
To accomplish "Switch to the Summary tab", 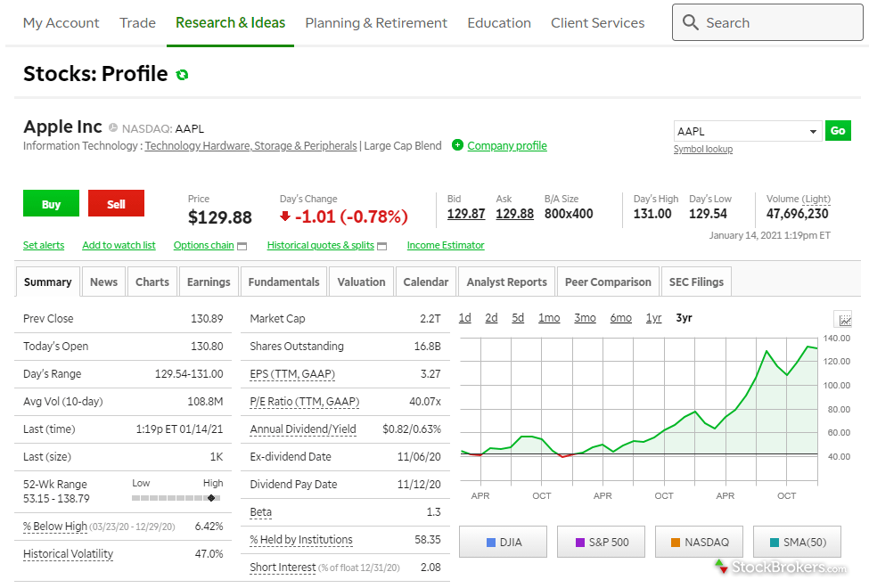I will 47,282.
